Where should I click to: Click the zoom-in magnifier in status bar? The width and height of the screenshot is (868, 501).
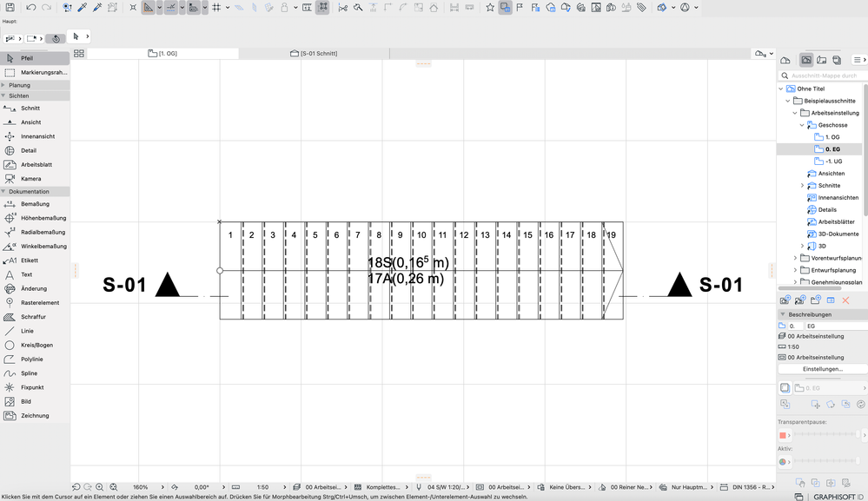(x=100, y=487)
